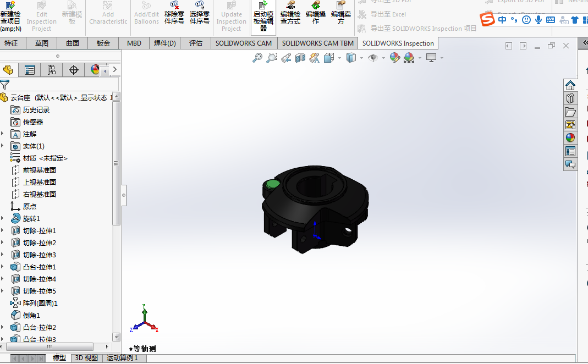The width and height of the screenshot is (588, 364).
Task: Open View Palette icon in task pane
Action: pyautogui.click(x=570, y=125)
